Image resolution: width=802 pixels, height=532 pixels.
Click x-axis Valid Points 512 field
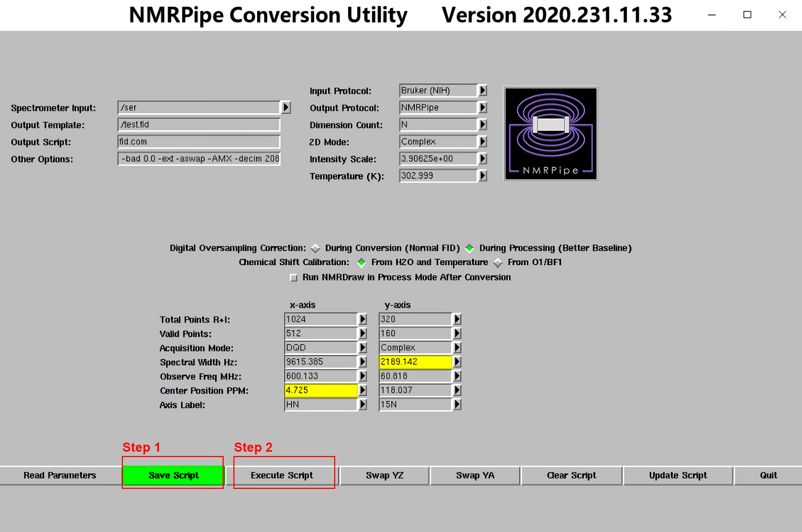(321, 334)
